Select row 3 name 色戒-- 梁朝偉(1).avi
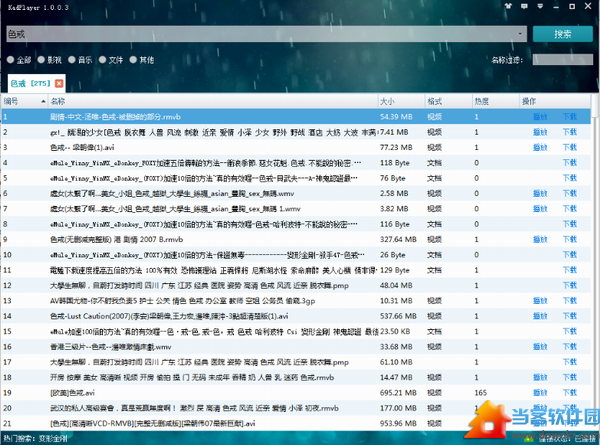 point(82,147)
